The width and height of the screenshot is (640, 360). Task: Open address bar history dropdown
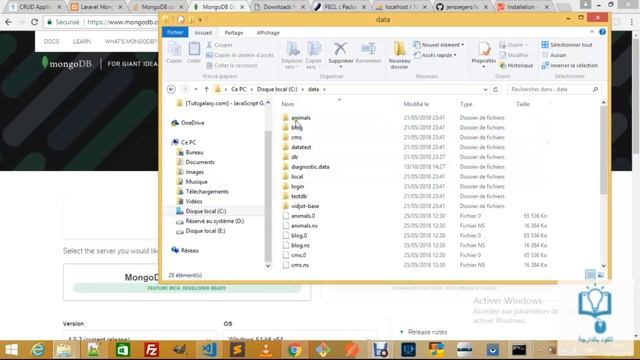(485, 89)
